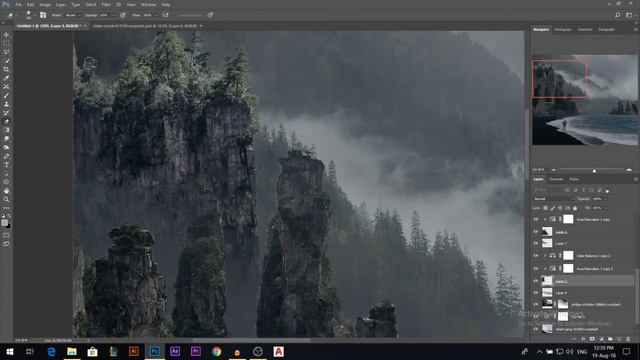The width and height of the screenshot is (640, 360).
Task: Select the Move tool
Action: coord(6,35)
